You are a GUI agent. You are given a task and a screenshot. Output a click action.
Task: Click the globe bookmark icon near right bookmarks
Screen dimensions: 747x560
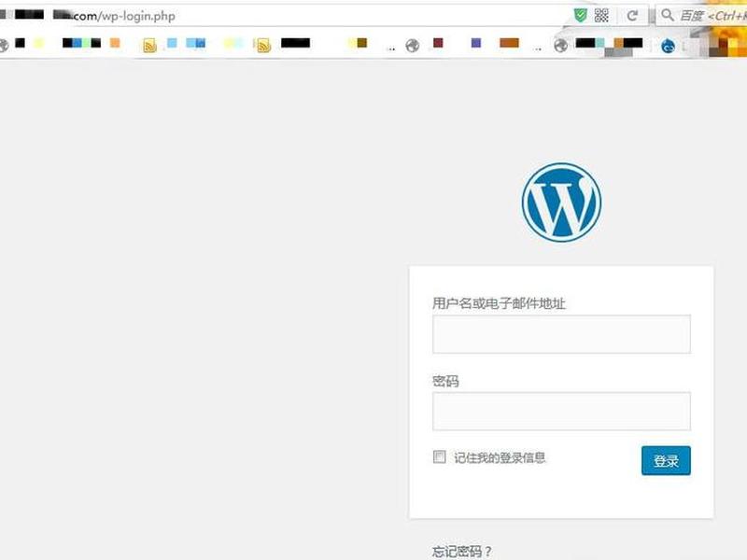561,45
